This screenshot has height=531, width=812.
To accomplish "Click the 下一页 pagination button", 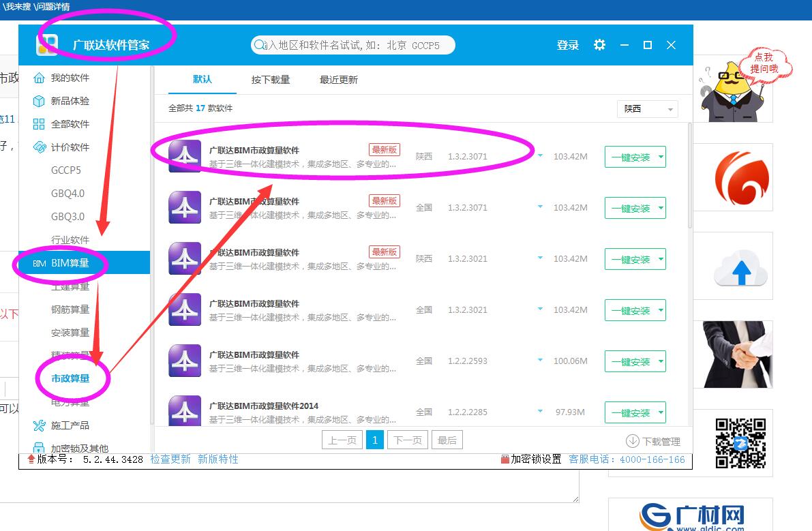I will [408, 440].
